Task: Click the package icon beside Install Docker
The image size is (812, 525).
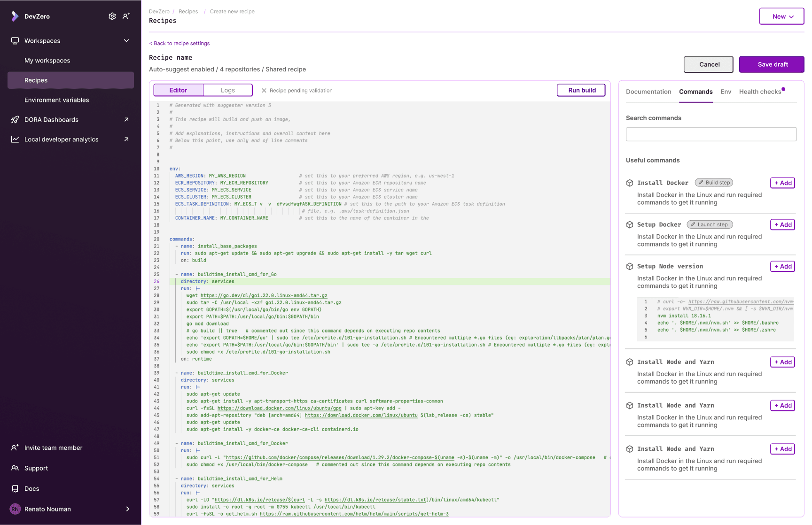Action: coord(629,183)
